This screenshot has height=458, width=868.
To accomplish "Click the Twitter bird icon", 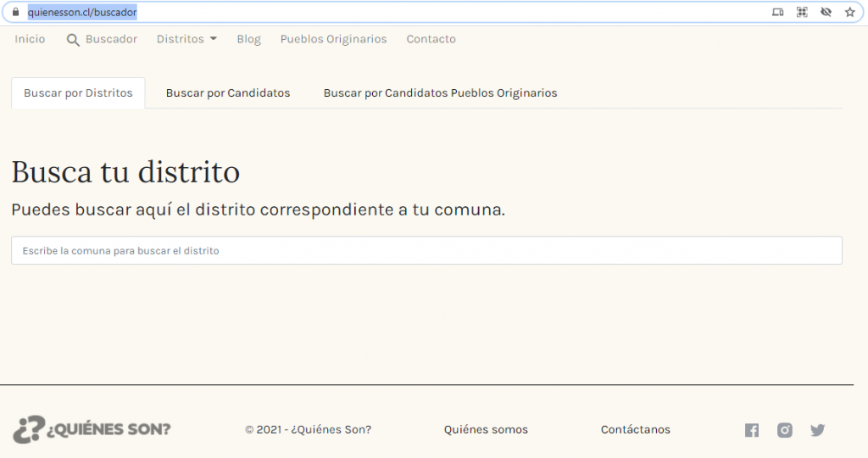I will tap(817, 430).
